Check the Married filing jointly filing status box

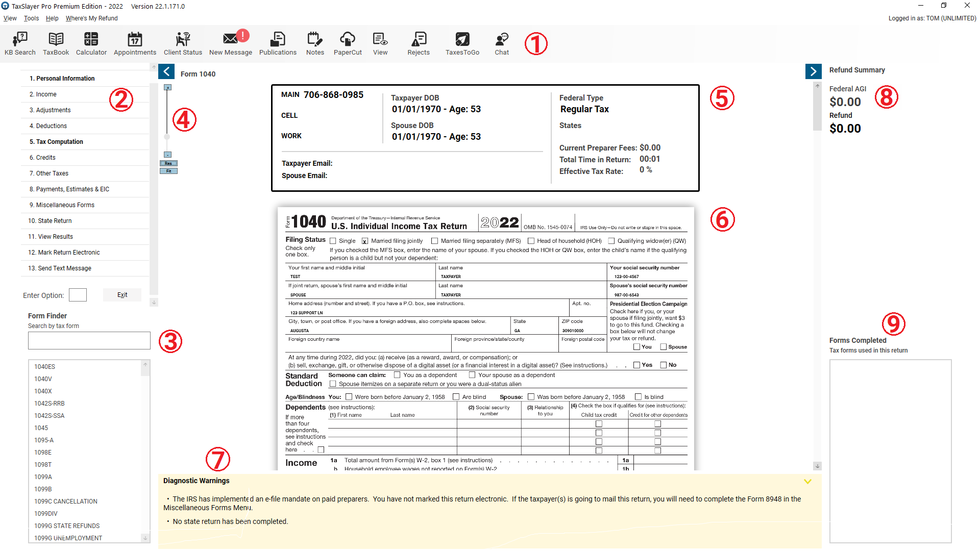(x=364, y=241)
